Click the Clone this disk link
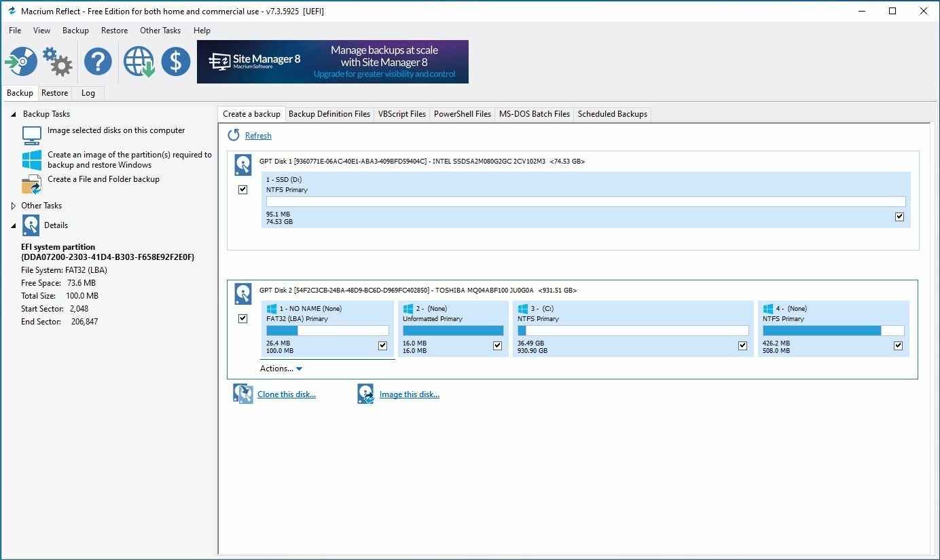Viewport: 940px width, 560px height. [287, 394]
